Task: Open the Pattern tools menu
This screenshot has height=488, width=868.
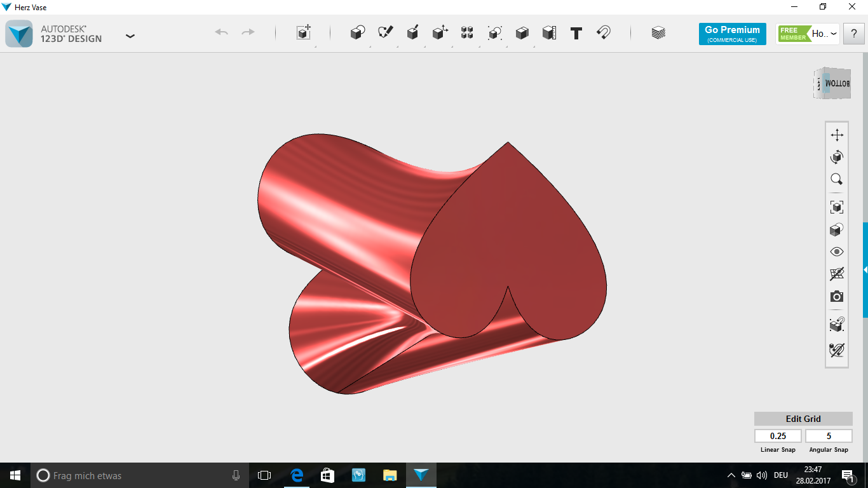Action: (x=467, y=32)
